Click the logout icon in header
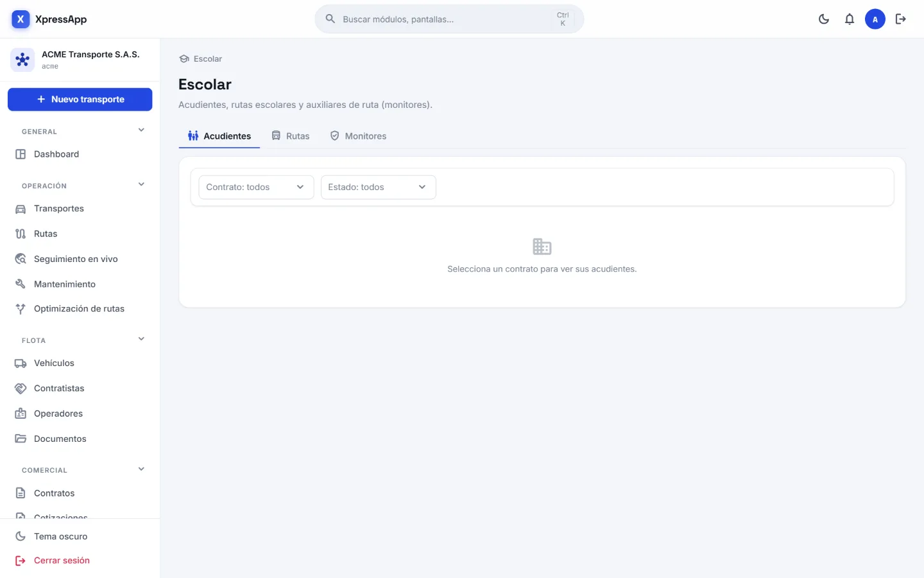The width and height of the screenshot is (924, 578). pos(901,19)
